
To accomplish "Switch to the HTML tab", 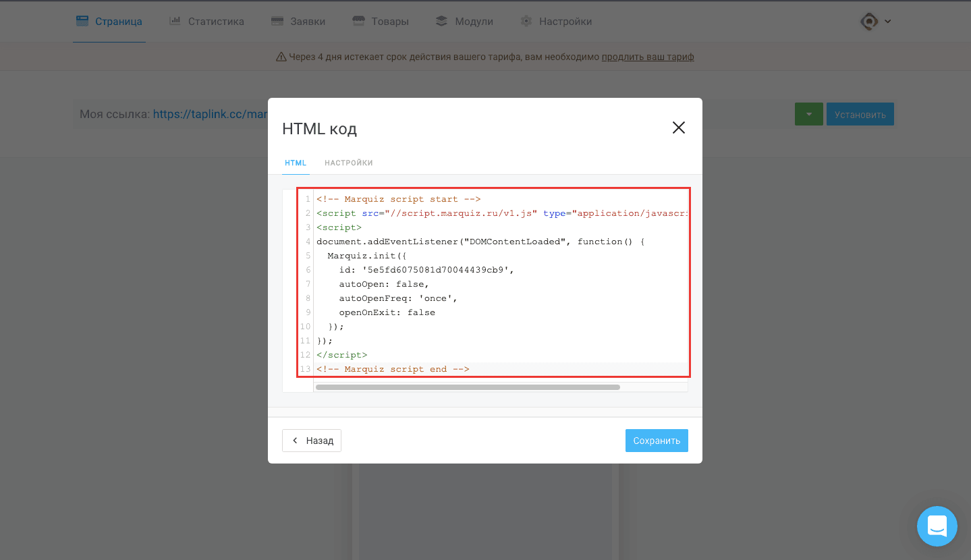I will [296, 163].
